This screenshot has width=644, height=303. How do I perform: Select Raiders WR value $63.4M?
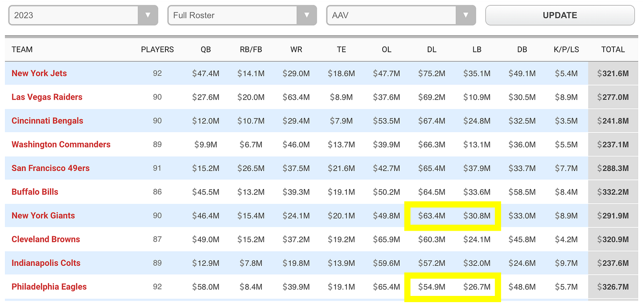click(x=296, y=97)
